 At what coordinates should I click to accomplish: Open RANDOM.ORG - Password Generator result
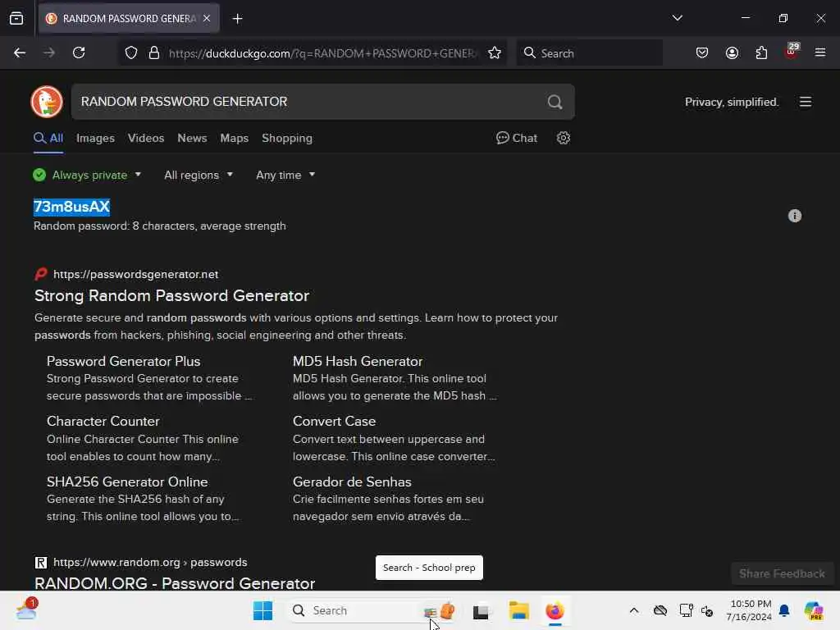pyautogui.click(x=175, y=583)
